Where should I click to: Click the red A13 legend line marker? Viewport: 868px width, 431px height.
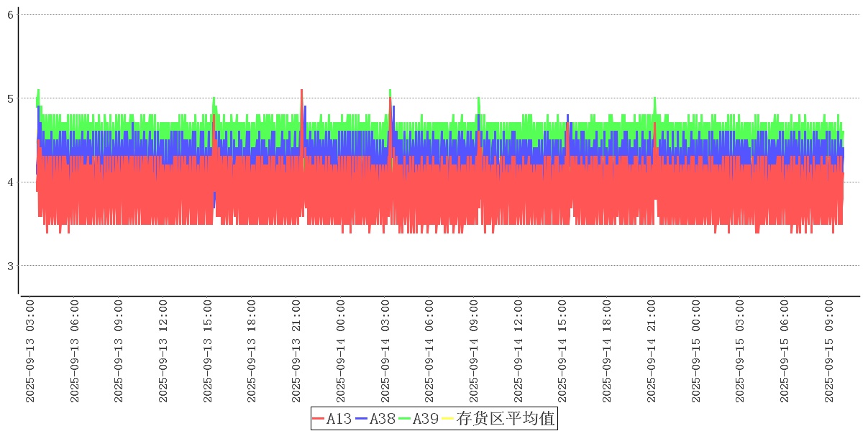click(319, 419)
